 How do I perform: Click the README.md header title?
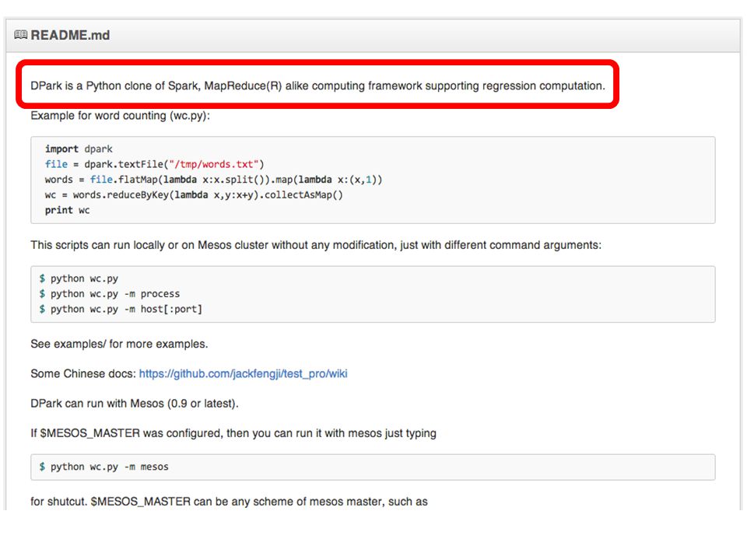[70, 35]
